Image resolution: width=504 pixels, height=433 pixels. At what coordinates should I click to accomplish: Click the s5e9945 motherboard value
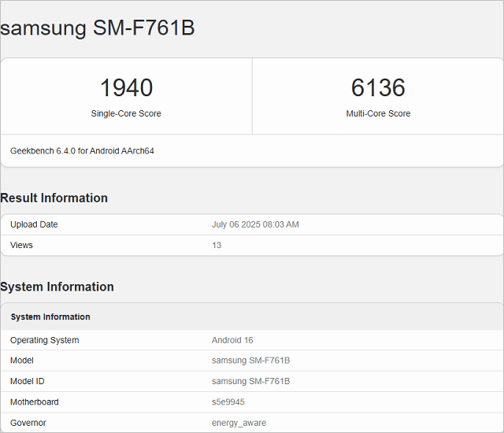[228, 402]
